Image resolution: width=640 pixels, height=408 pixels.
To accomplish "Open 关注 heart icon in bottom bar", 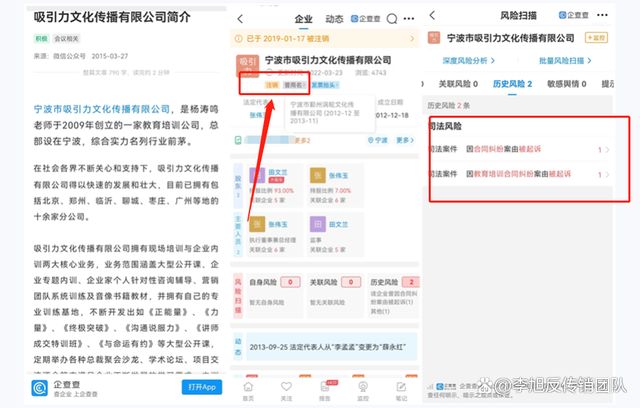I will click(x=286, y=391).
